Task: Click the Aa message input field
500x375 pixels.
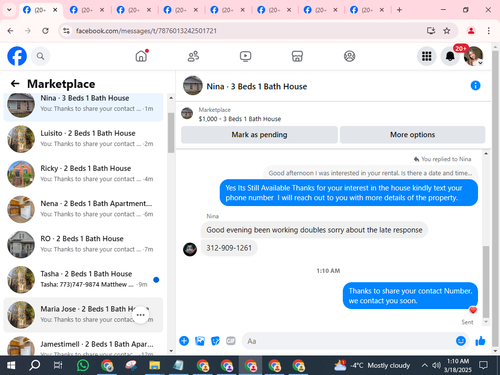Action: click(x=348, y=341)
